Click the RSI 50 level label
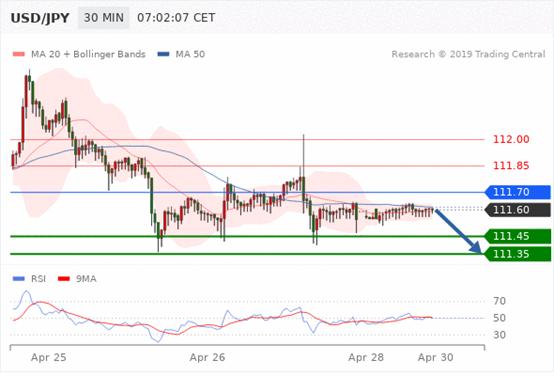 (499, 318)
